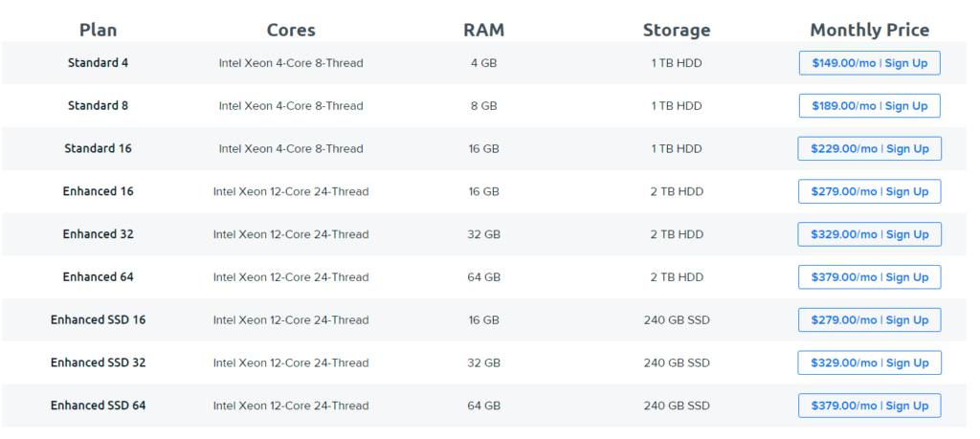Viewport: 980px width, 439px height.
Task: Choose the Standard 16 plan's Sign Up button
Action: pyautogui.click(x=869, y=148)
